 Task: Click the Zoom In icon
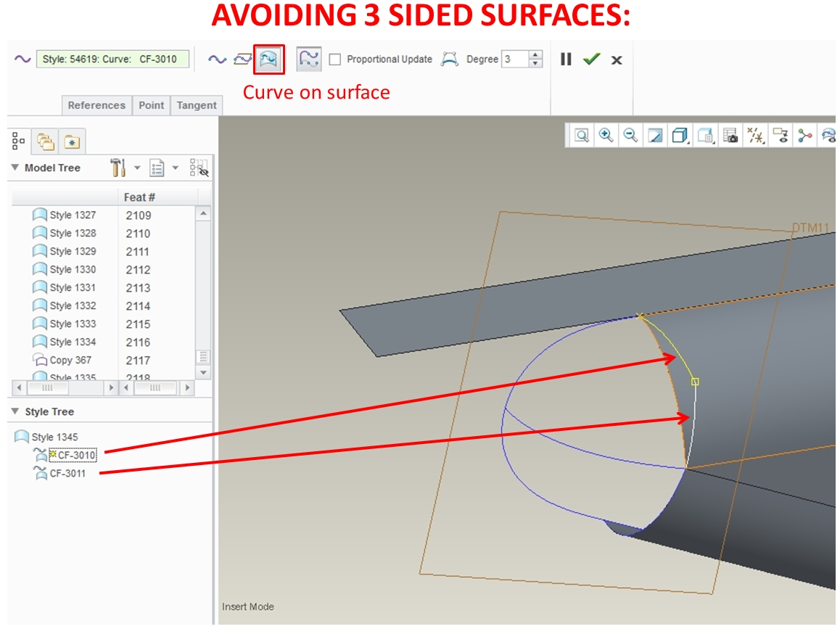tap(606, 135)
